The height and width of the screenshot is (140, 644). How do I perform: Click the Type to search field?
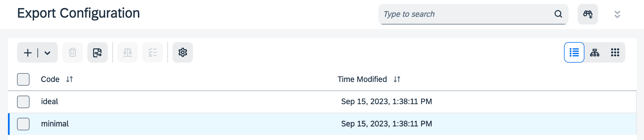(x=465, y=14)
